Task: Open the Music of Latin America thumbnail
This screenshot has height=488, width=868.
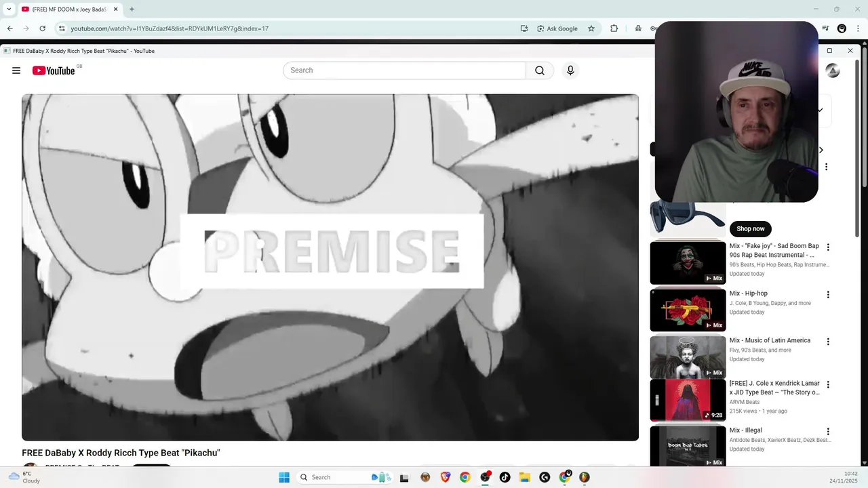Action: 688,357
